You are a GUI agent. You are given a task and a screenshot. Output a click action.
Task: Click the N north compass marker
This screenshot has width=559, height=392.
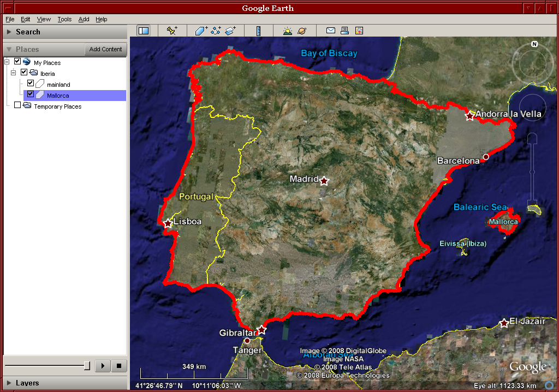pos(534,44)
